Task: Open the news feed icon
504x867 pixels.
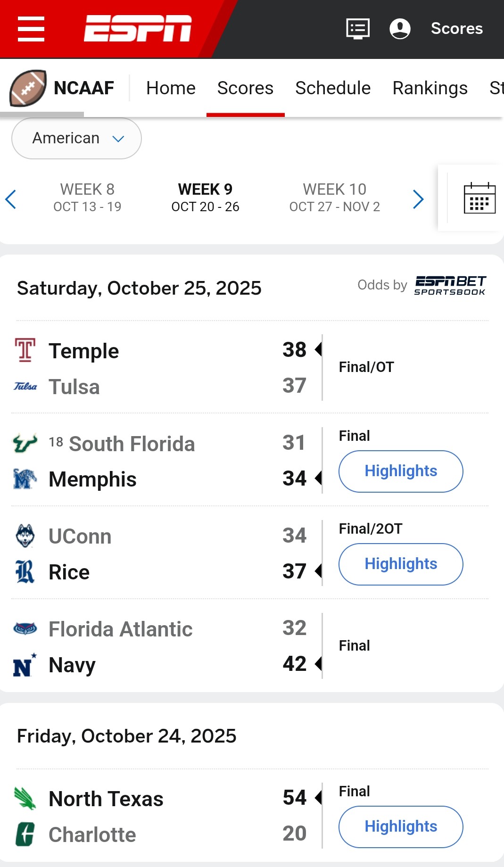Action: [358, 29]
